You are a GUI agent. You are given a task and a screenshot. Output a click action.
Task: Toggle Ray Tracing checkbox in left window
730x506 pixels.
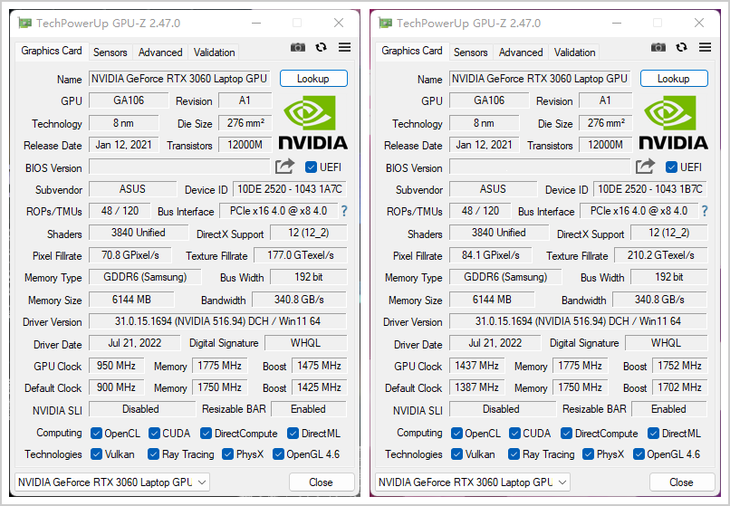[153, 454]
